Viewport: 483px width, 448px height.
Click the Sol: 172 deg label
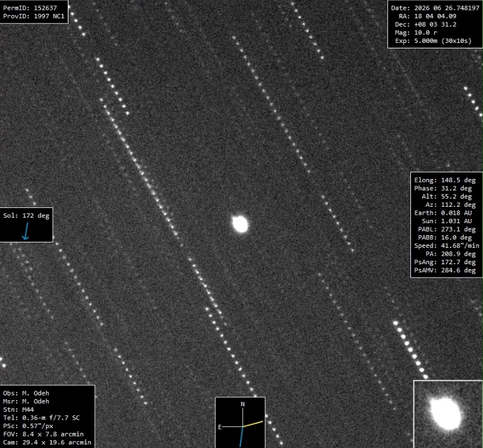26,215
